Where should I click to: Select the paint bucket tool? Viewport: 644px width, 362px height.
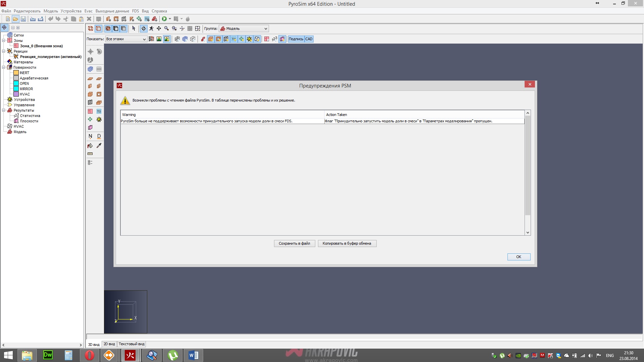[x=90, y=145]
